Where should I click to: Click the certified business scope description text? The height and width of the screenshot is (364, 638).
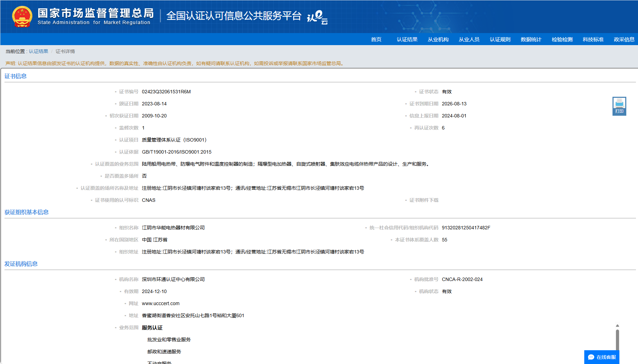coord(286,164)
